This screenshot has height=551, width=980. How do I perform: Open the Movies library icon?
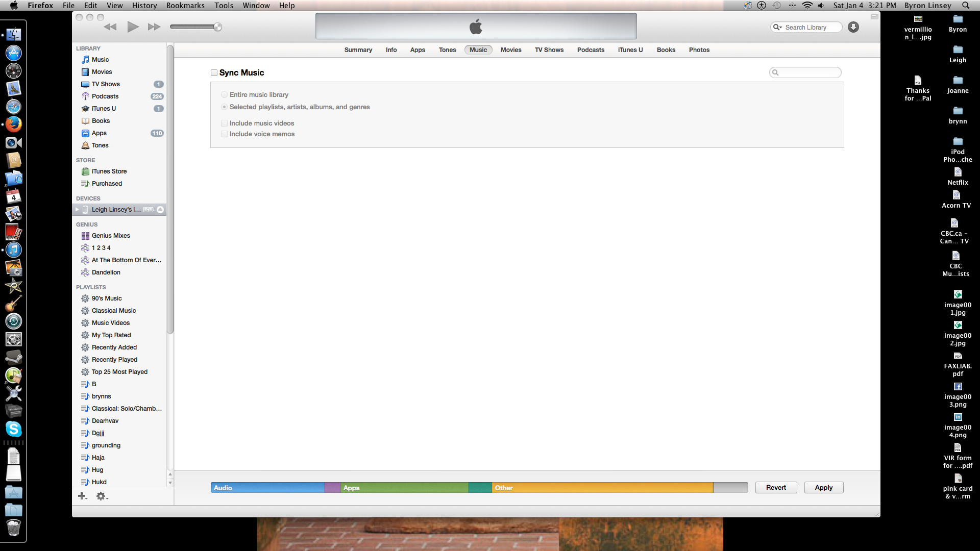click(85, 72)
